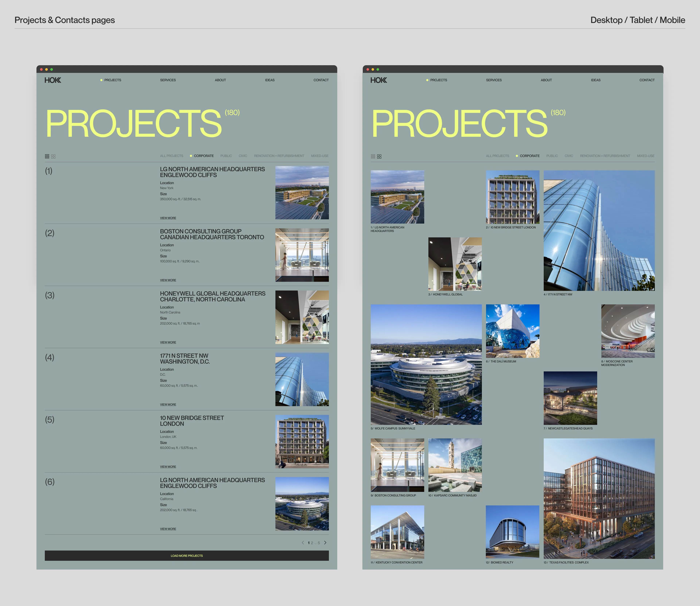
Task: Select grid view icon in the right window
Action: [x=379, y=156]
